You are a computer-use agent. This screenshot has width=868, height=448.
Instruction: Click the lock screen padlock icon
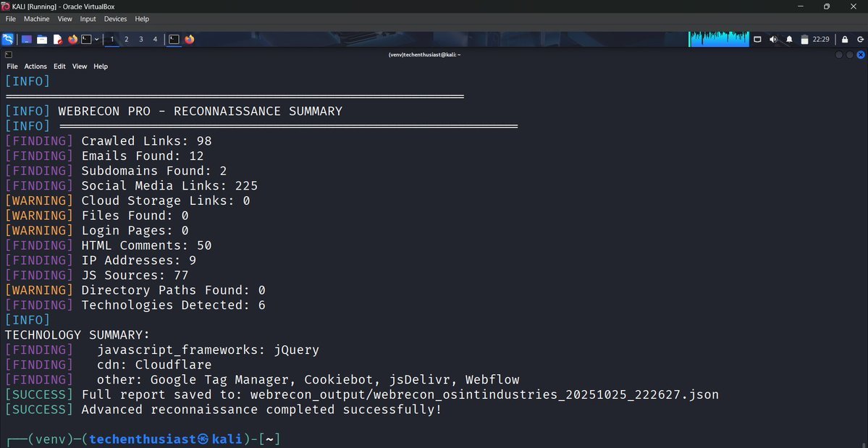844,39
